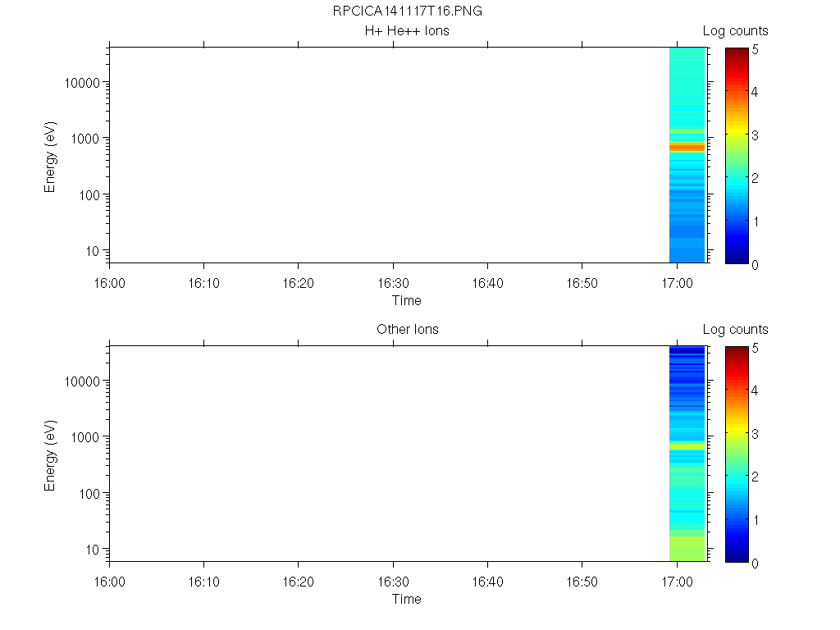This screenshot has height=630, width=840.
Task: Click bottom panel 'Time' axis label
Action: click(407, 599)
